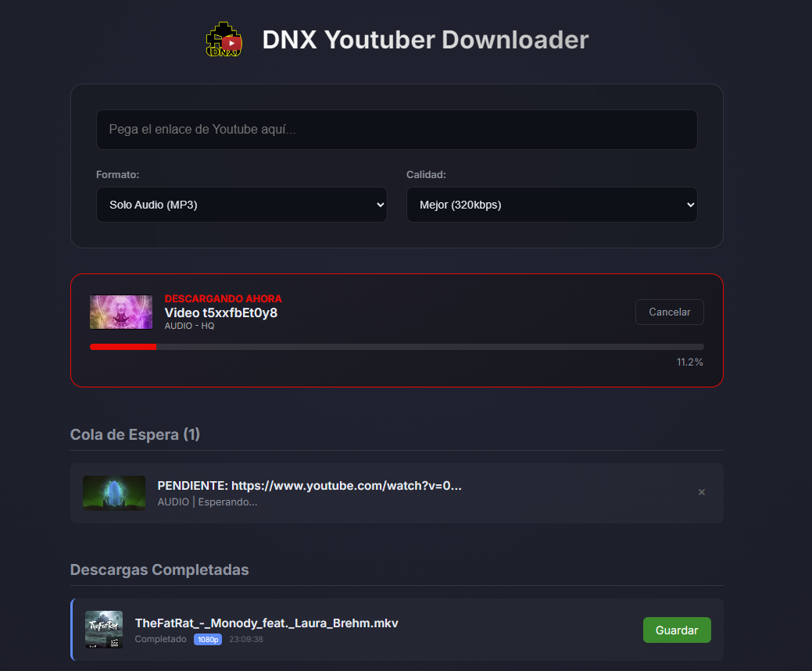Click the download progress bar
This screenshot has width=812, height=671.
coord(397,347)
